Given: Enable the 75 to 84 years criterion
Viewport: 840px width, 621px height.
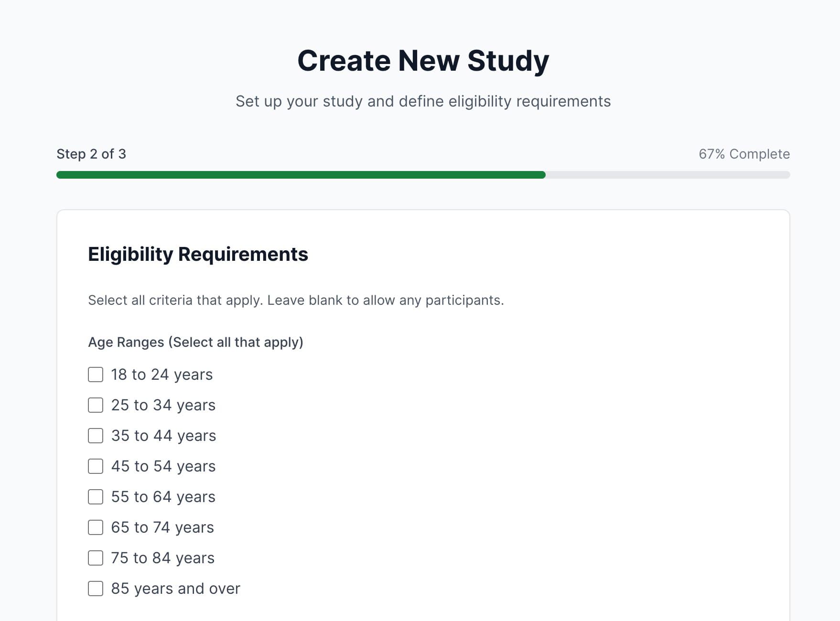Looking at the screenshot, I should point(95,558).
